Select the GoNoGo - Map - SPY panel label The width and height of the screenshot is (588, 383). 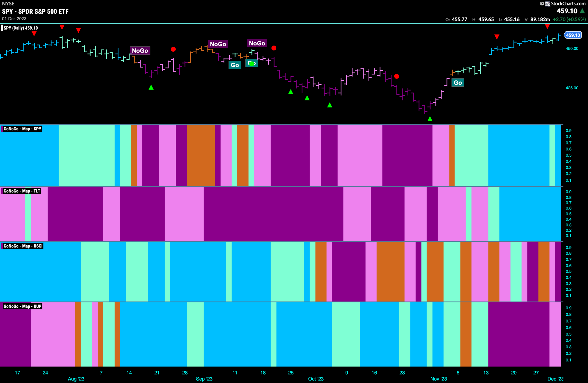click(x=22, y=129)
